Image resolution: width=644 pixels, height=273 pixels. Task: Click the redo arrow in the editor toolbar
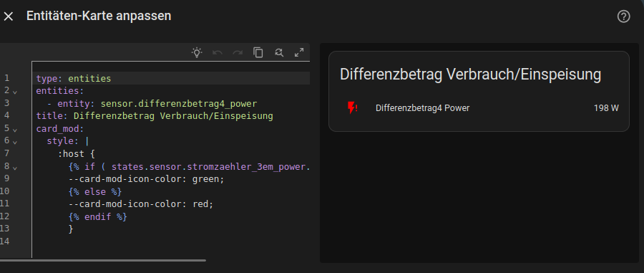[x=238, y=52]
